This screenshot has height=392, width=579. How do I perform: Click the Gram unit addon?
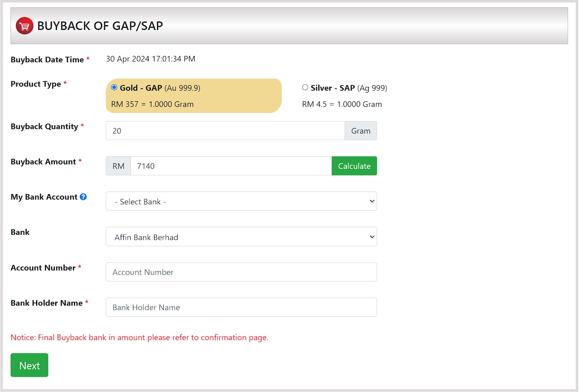tap(360, 131)
